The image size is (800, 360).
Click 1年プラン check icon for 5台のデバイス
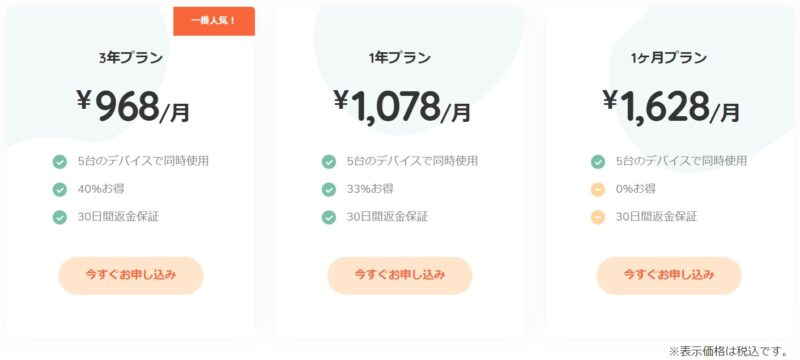[x=329, y=162]
